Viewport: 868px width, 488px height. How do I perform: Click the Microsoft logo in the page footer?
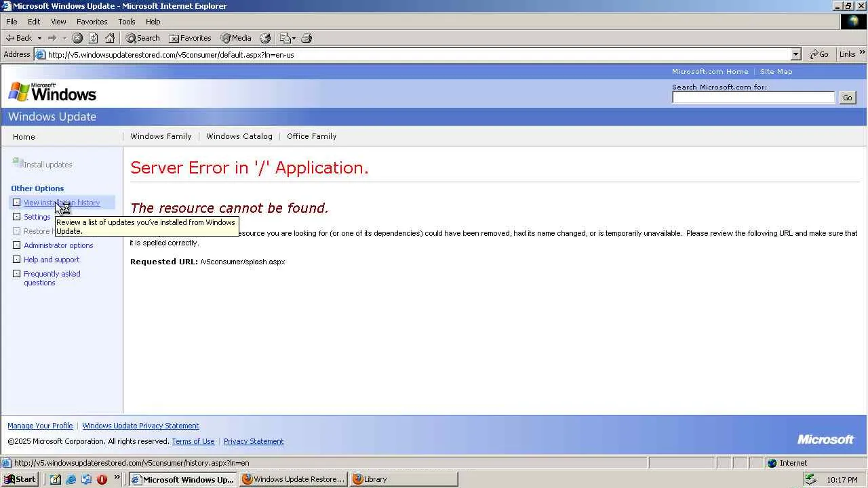[825, 439]
